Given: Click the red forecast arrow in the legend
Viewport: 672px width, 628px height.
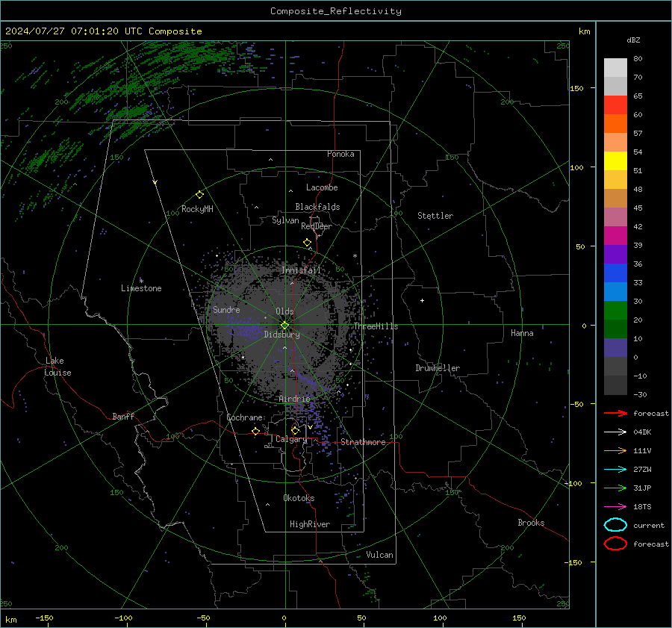Looking at the screenshot, I should pos(615,413).
